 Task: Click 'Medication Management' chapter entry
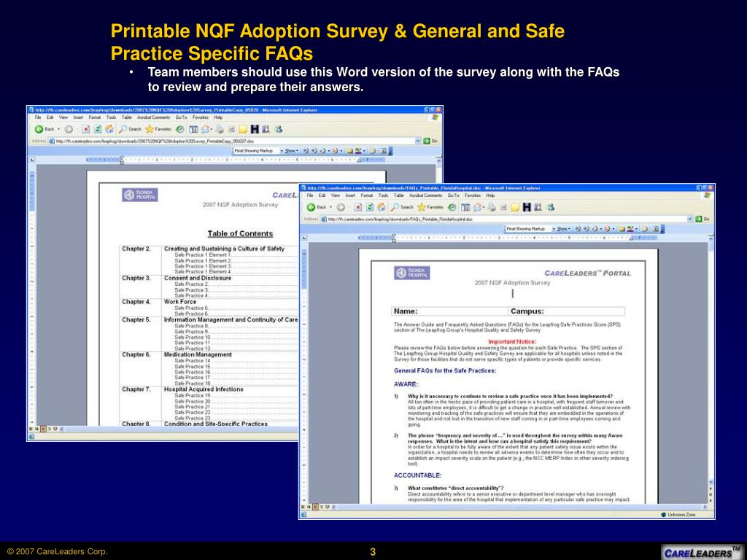198,355
